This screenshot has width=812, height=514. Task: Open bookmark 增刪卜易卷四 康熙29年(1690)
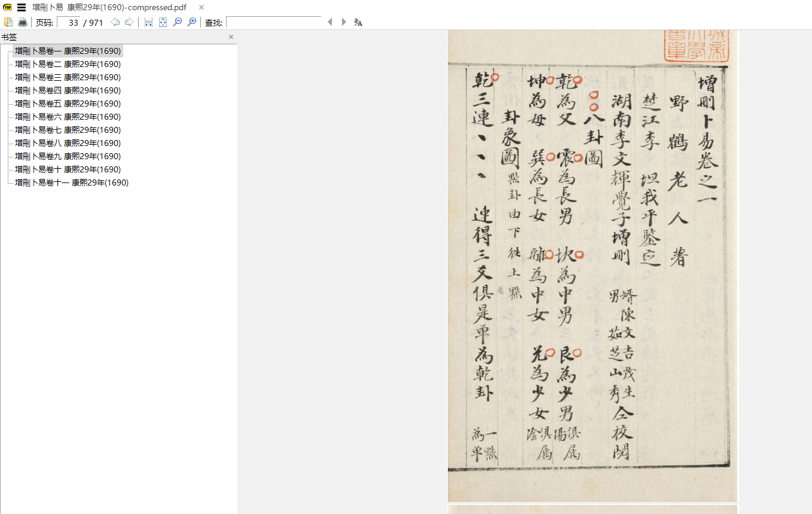point(68,90)
